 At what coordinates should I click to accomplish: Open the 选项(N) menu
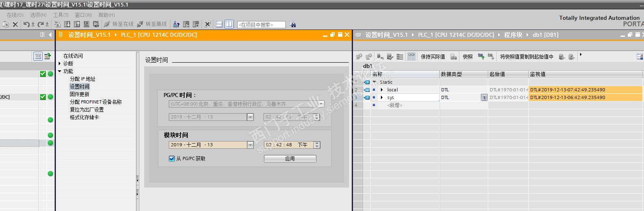click(38, 15)
